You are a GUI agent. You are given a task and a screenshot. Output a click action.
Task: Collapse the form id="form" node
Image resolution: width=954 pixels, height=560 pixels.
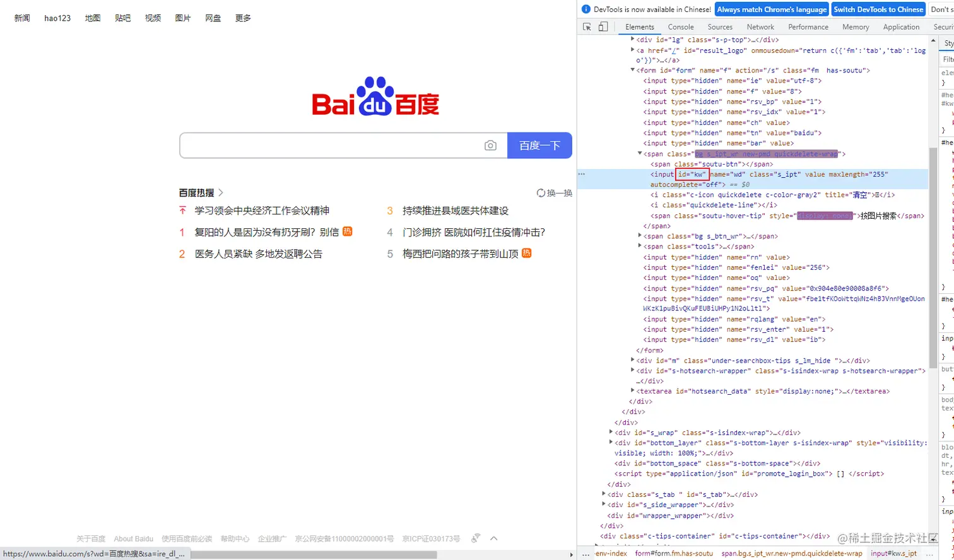(x=633, y=70)
